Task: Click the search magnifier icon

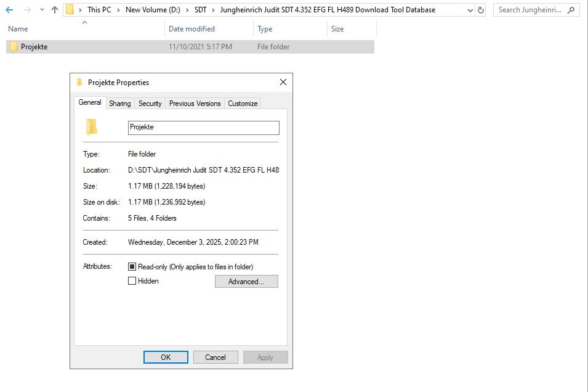Action: [572, 9]
